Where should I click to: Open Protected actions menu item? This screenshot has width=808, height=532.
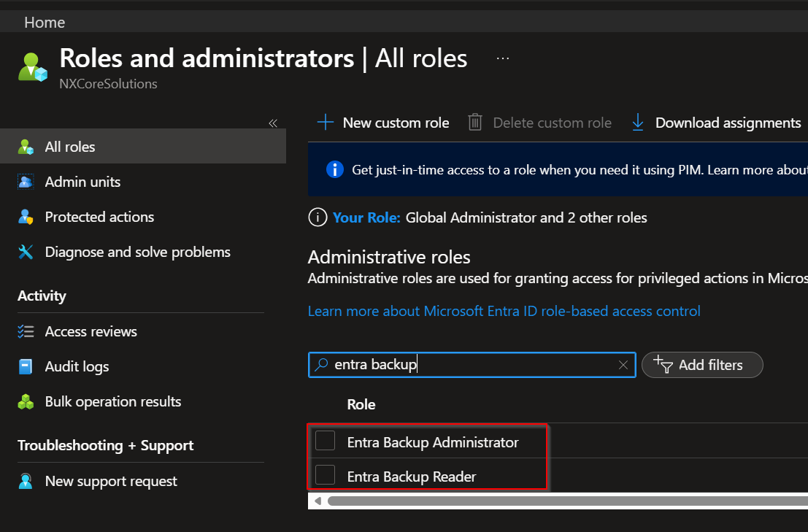point(99,217)
